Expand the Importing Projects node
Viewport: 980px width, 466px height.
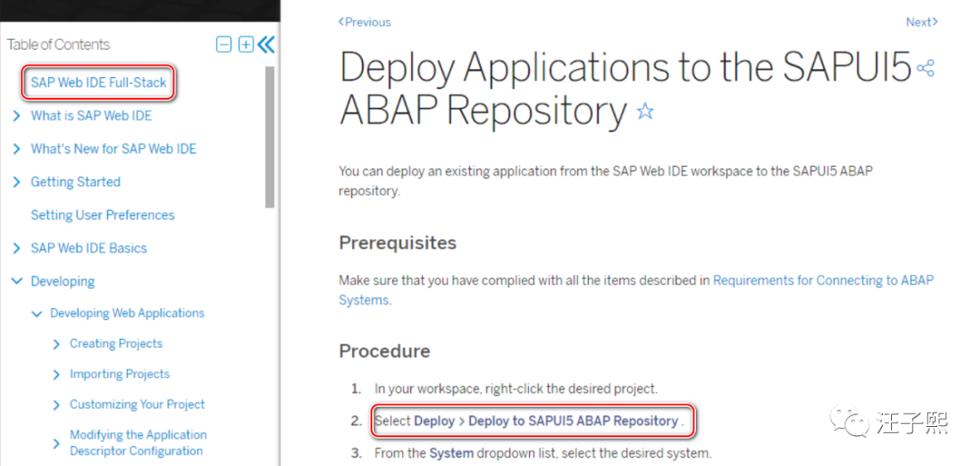click(x=56, y=374)
